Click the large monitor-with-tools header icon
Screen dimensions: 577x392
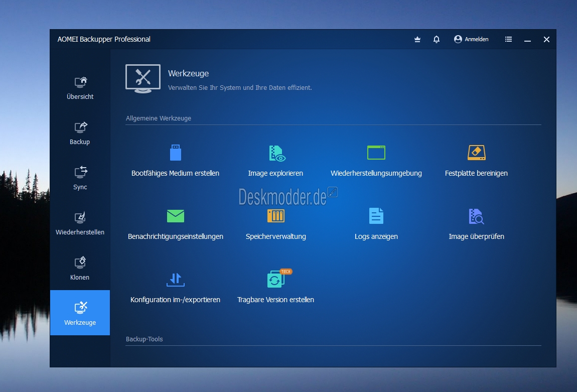[x=143, y=79]
